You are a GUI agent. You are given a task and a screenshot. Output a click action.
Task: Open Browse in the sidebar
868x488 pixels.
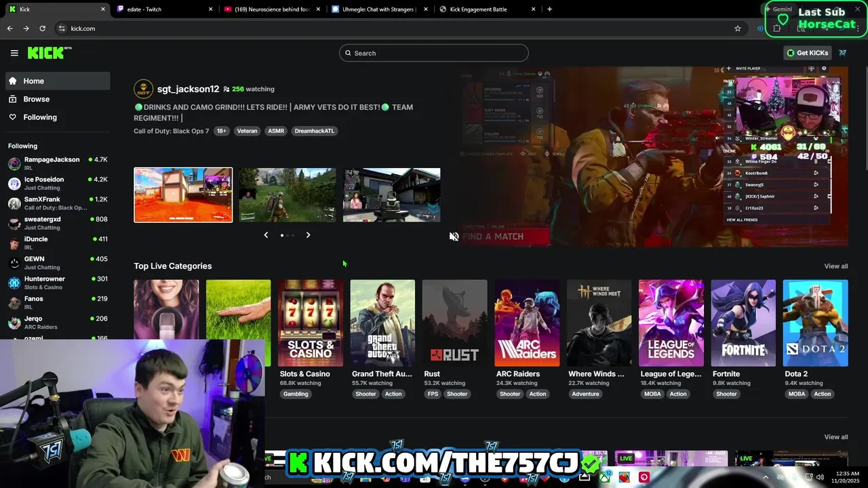(58, 99)
